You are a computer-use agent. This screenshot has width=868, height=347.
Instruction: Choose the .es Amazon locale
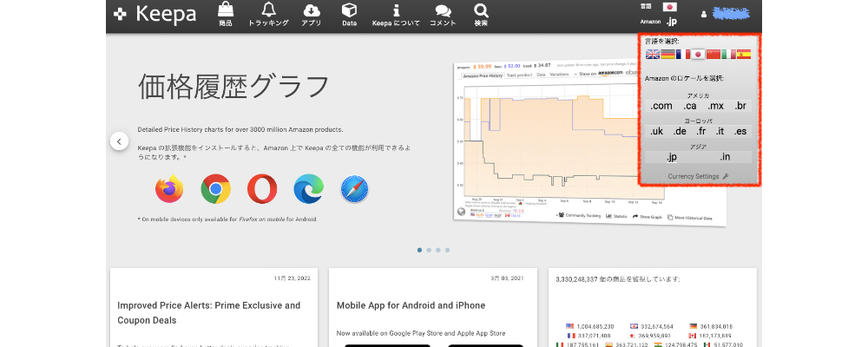click(x=740, y=131)
